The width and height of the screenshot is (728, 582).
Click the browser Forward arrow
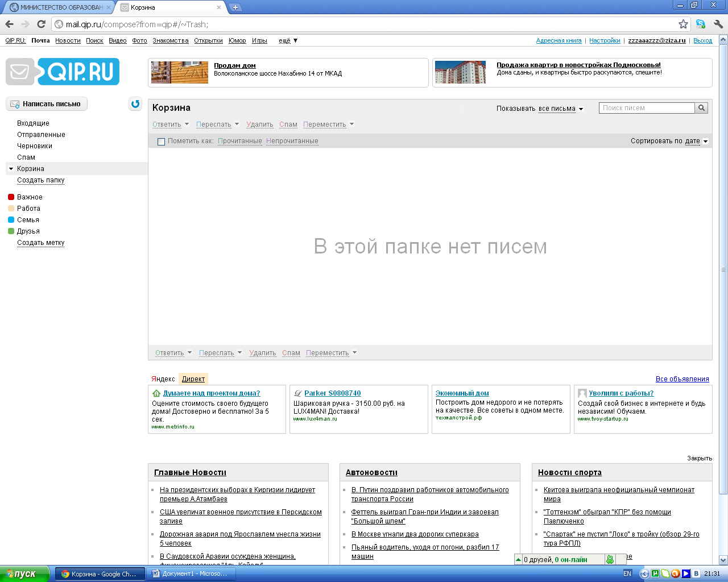pos(25,24)
